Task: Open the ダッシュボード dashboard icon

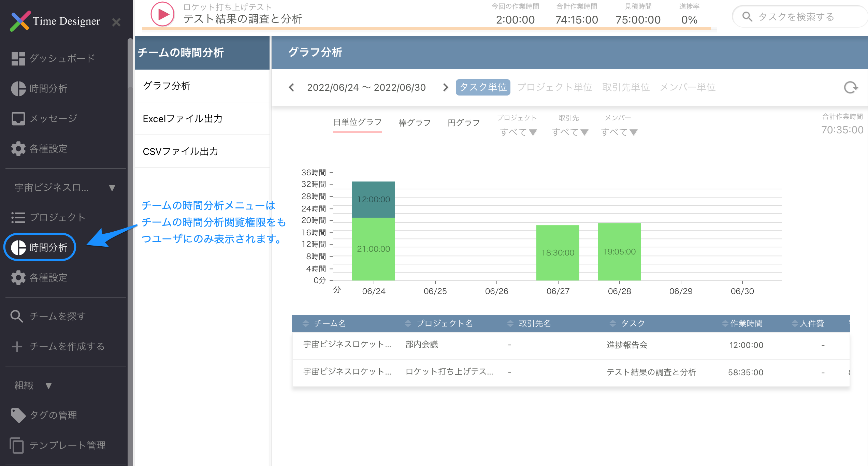Action: (x=18, y=58)
